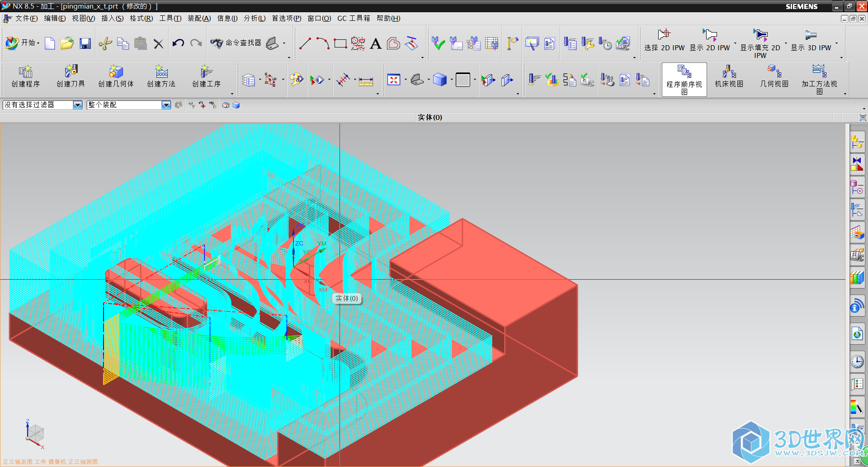Undo the last action
Viewport: 868px width, 467px height.
coord(178,43)
